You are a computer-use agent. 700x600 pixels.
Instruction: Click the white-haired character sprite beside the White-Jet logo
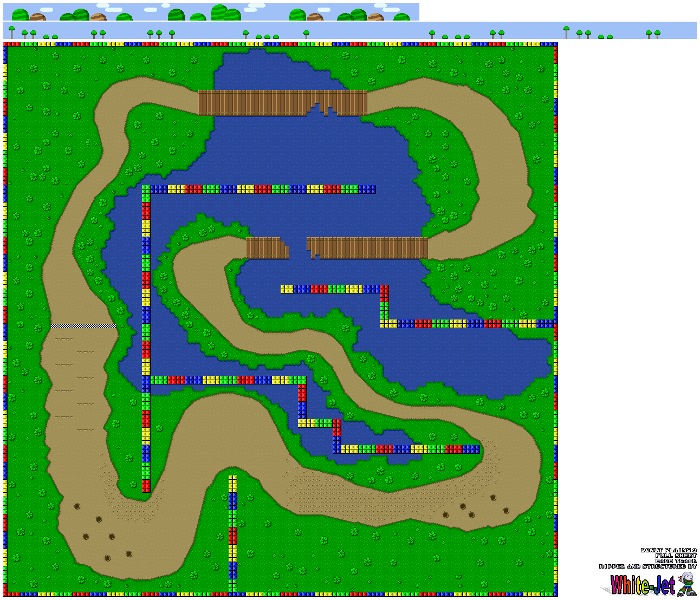pos(686,584)
